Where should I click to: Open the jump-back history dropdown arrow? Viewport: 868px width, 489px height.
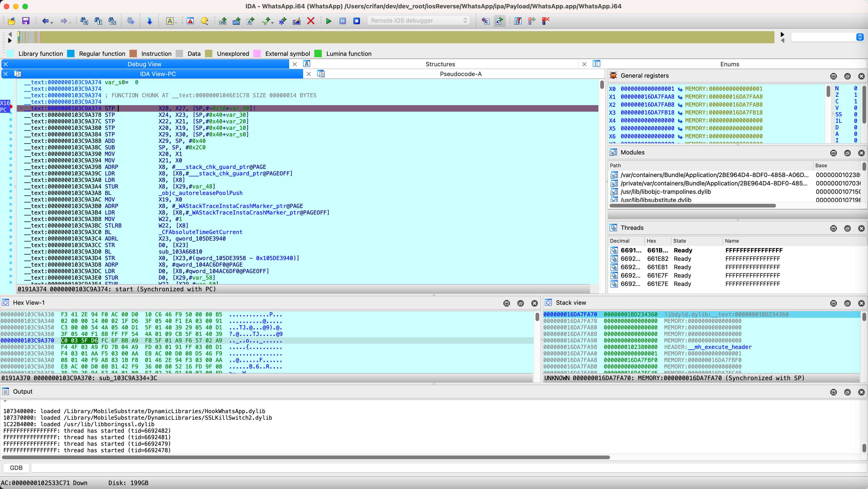(51, 22)
